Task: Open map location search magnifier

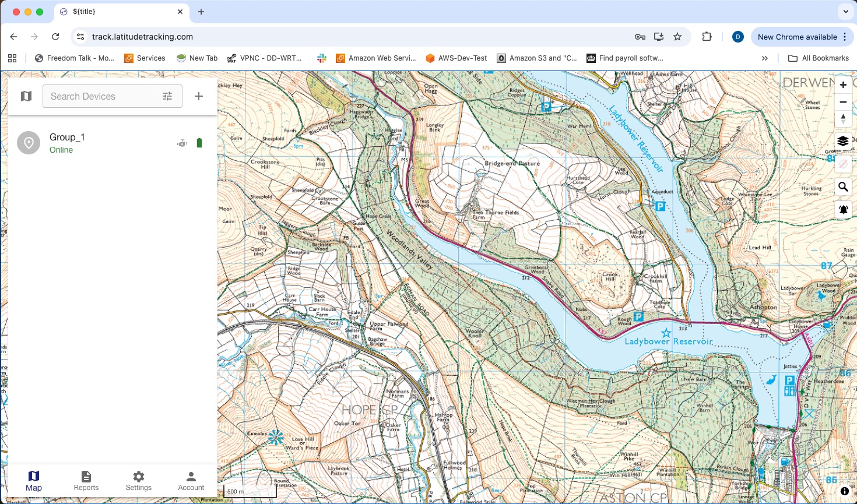Action: click(x=843, y=187)
